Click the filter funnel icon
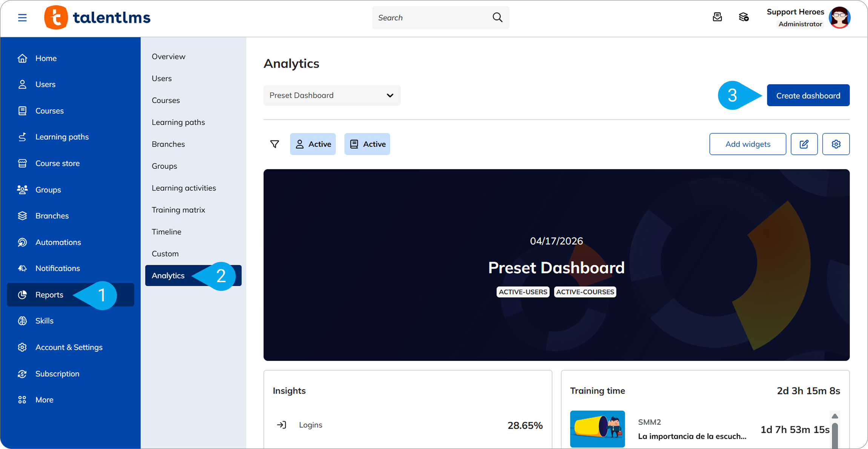Viewport: 868px width, 449px height. [x=275, y=144]
